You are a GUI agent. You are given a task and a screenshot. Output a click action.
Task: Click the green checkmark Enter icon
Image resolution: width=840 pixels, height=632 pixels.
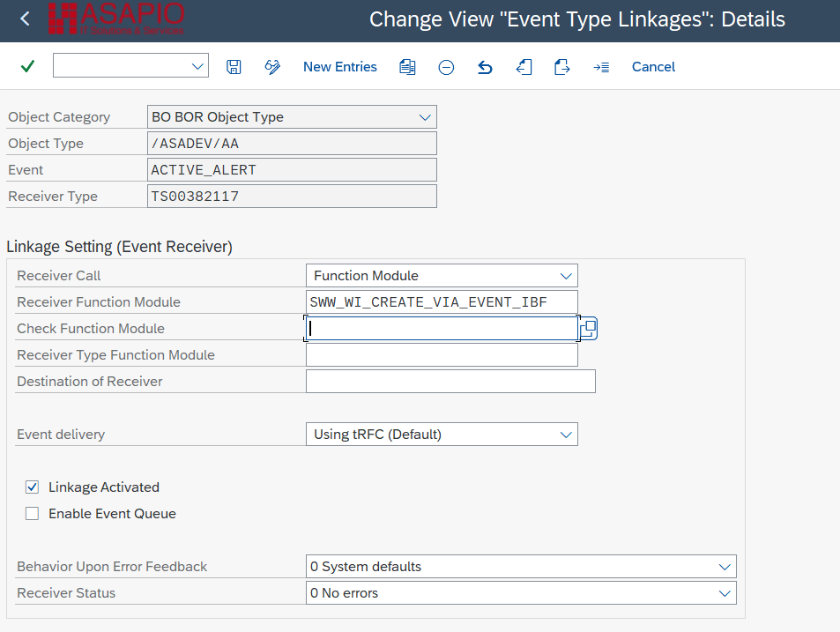[27, 66]
